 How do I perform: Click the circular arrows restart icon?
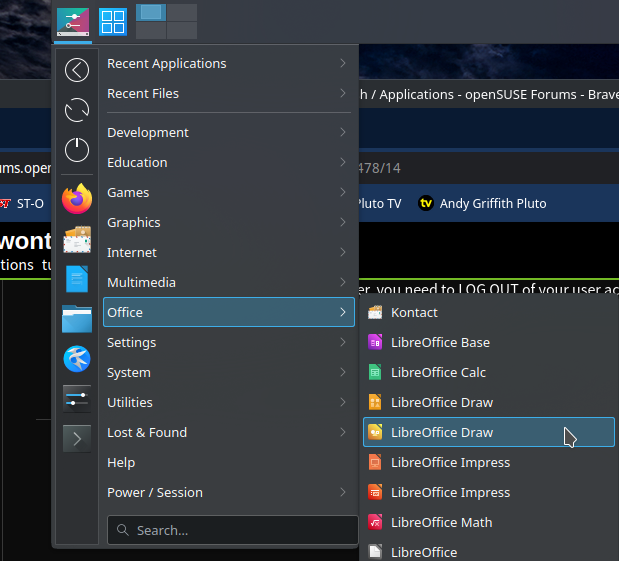(x=77, y=110)
